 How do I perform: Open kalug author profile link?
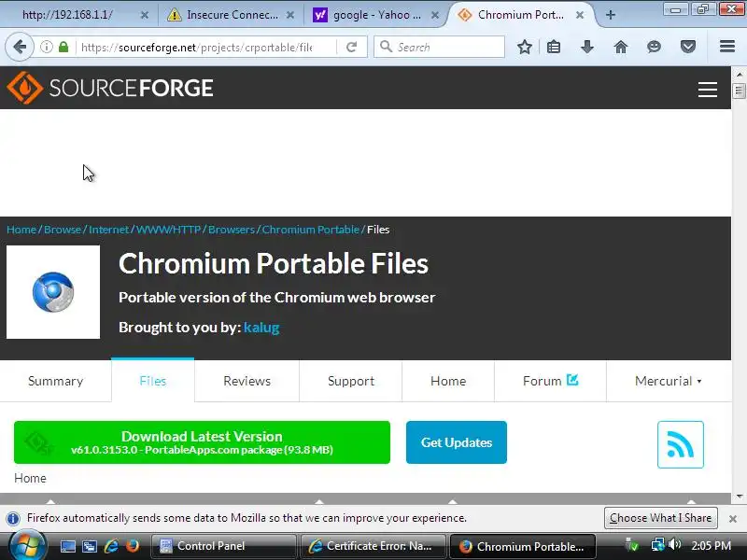[261, 328]
